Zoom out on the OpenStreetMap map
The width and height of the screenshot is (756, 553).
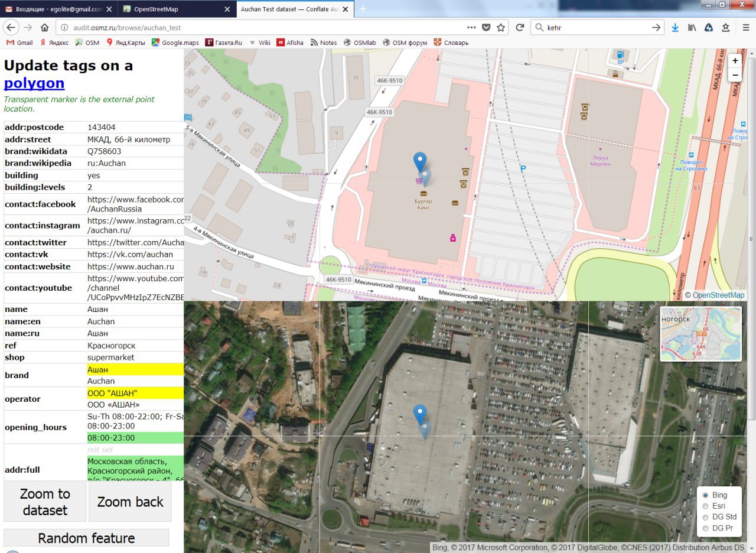(x=735, y=75)
